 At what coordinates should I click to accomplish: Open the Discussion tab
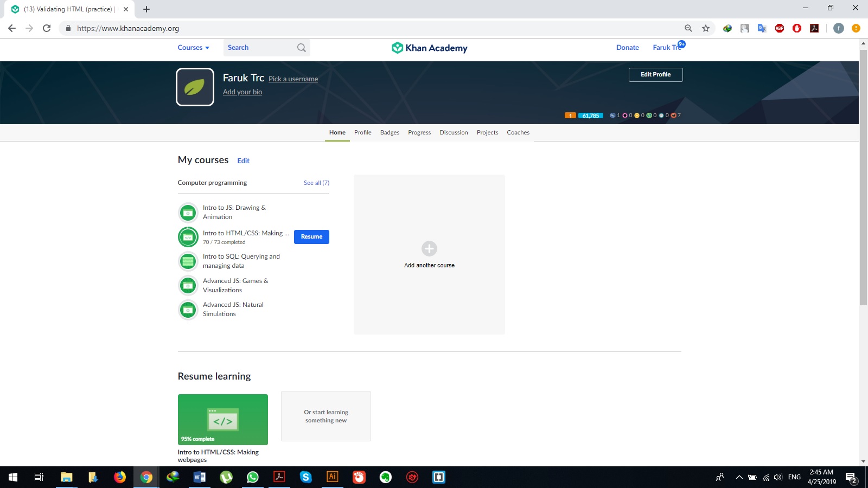(454, 132)
